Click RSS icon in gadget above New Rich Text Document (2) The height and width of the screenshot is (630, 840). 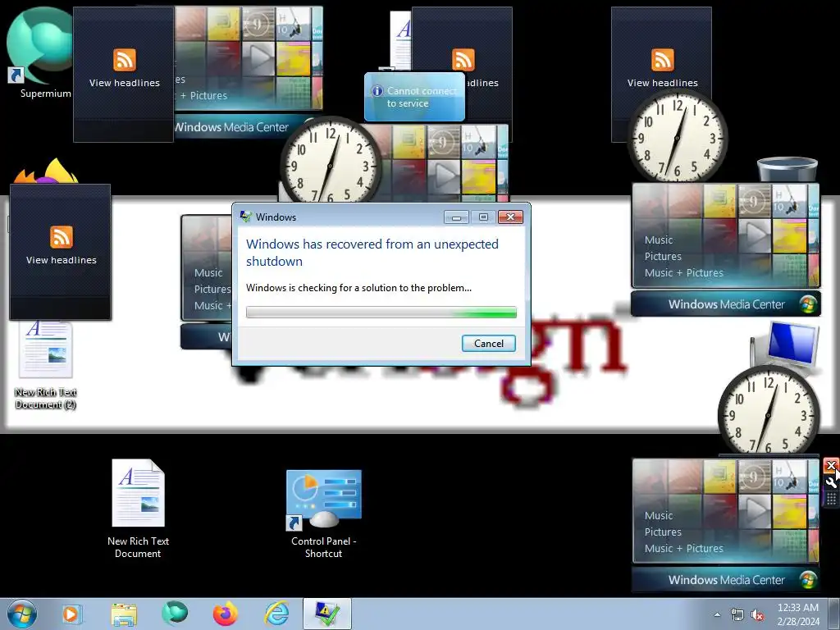61,237
